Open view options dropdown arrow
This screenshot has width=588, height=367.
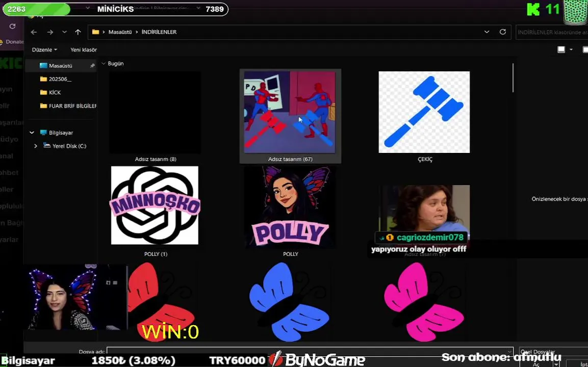pos(571,49)
